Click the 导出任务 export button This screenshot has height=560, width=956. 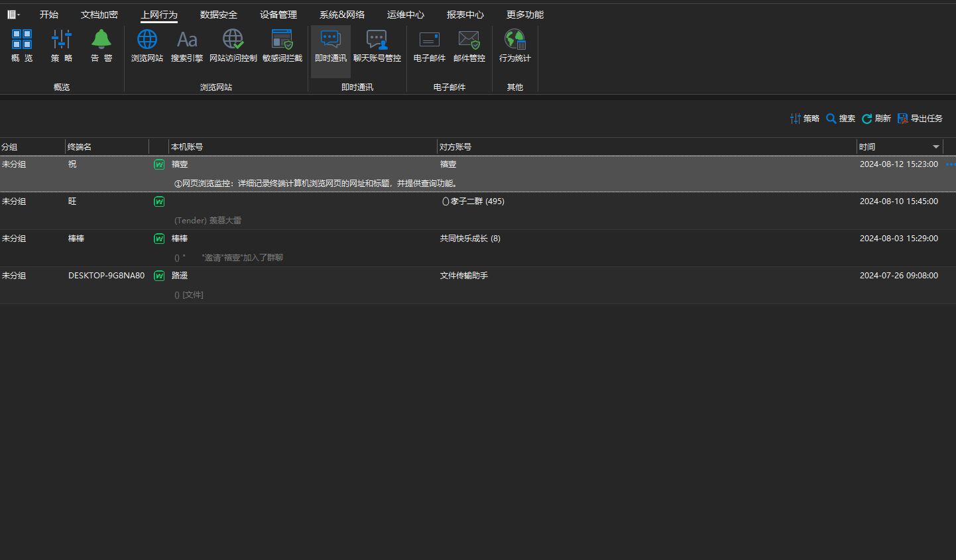(920, 119)
